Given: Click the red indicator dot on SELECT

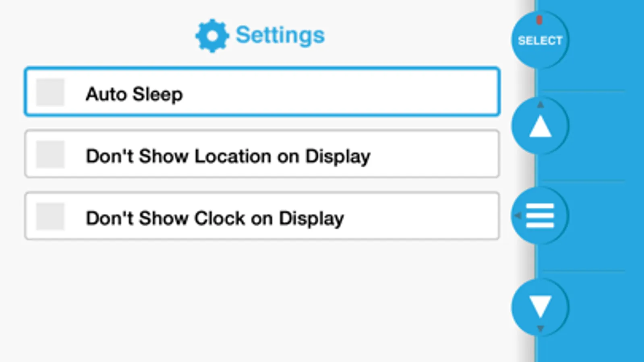Looking at the screenshot, I should 539,20.
